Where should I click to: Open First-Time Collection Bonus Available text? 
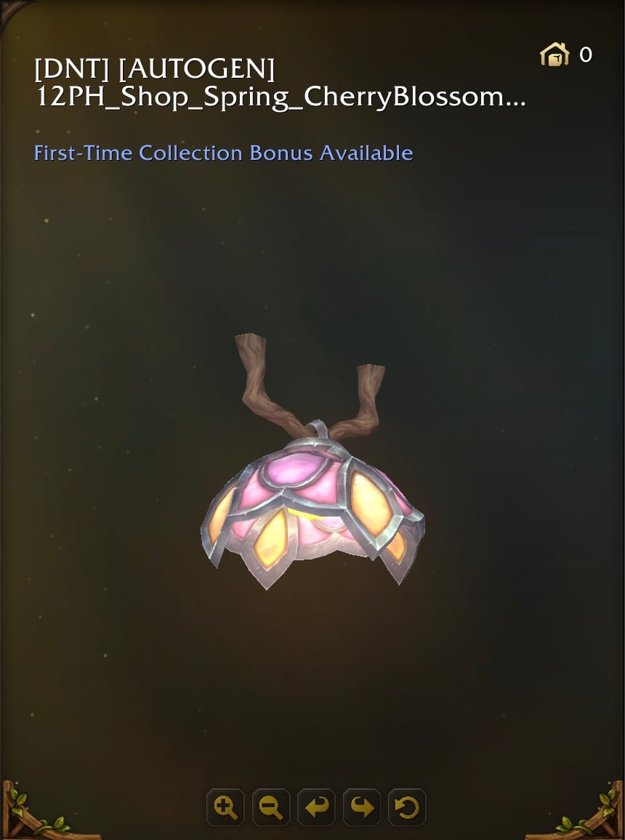pyautogui.click(x=223, y=153)
